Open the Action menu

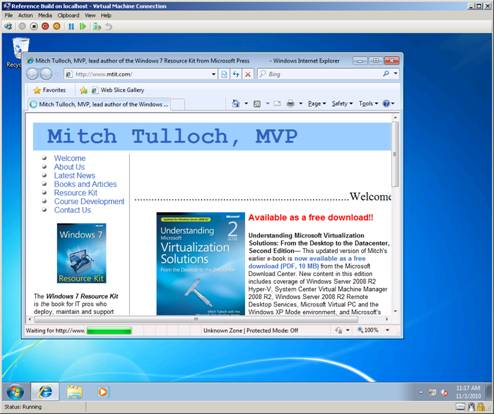click(25, 15)
